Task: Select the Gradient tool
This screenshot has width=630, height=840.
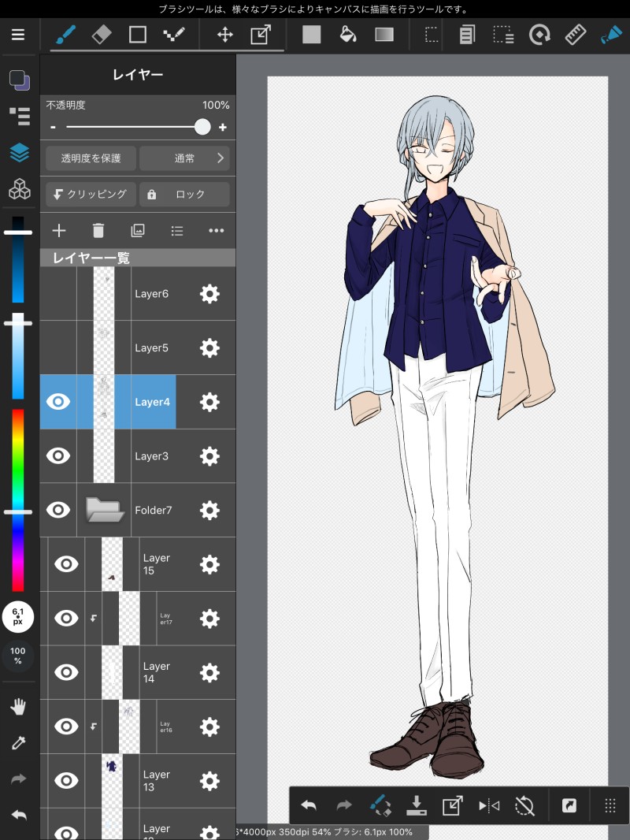Action: tap(384, 35)
